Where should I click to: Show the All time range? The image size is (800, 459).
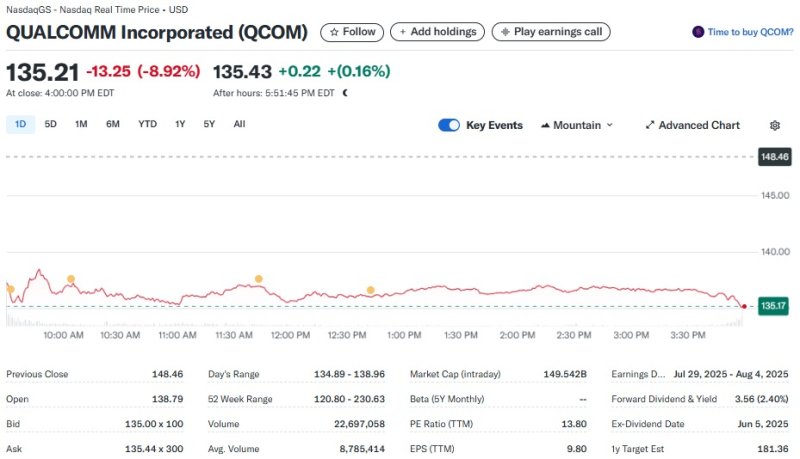[239, 124]
